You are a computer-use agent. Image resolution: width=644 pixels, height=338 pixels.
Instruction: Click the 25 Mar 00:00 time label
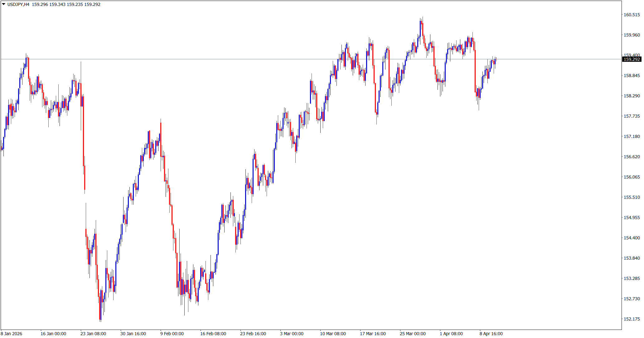[413, 334]
